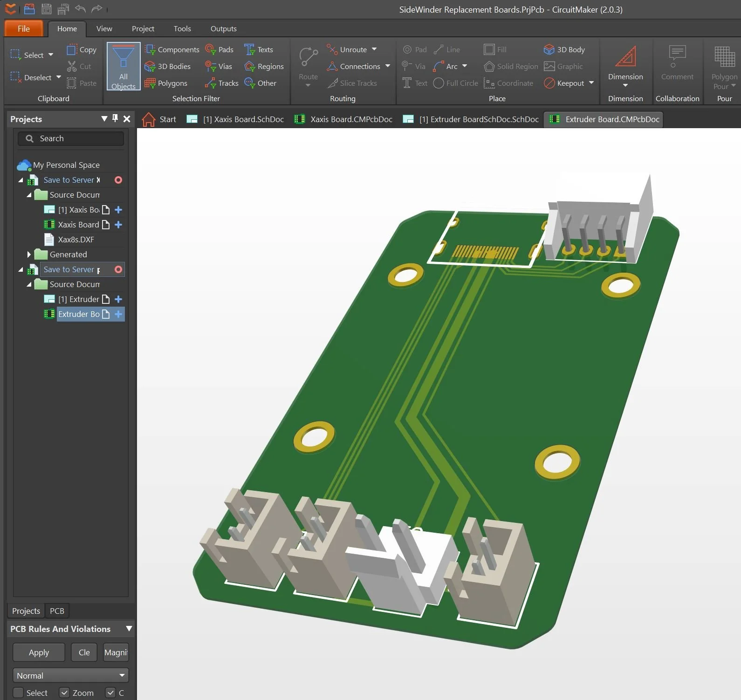Open the Connections dropdown arrow

[388, 66]
